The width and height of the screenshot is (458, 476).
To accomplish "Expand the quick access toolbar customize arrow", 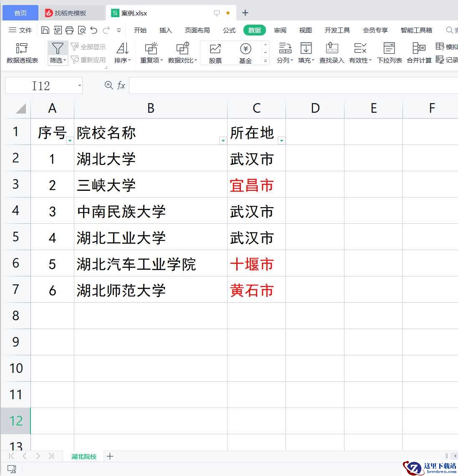I will (119, 30).
